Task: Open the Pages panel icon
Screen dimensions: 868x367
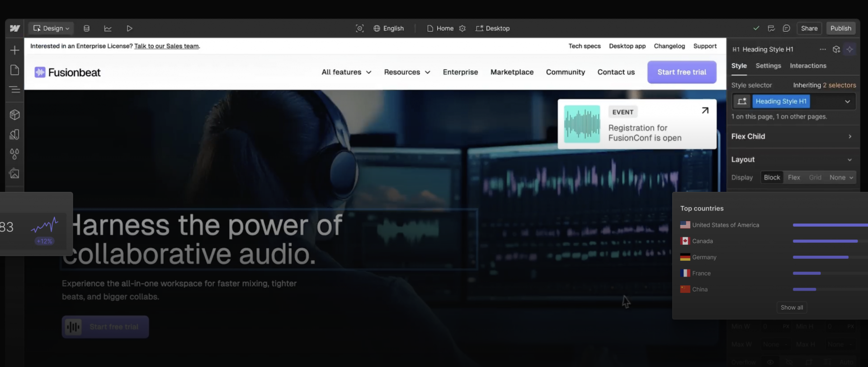Action: pos(14,70)
